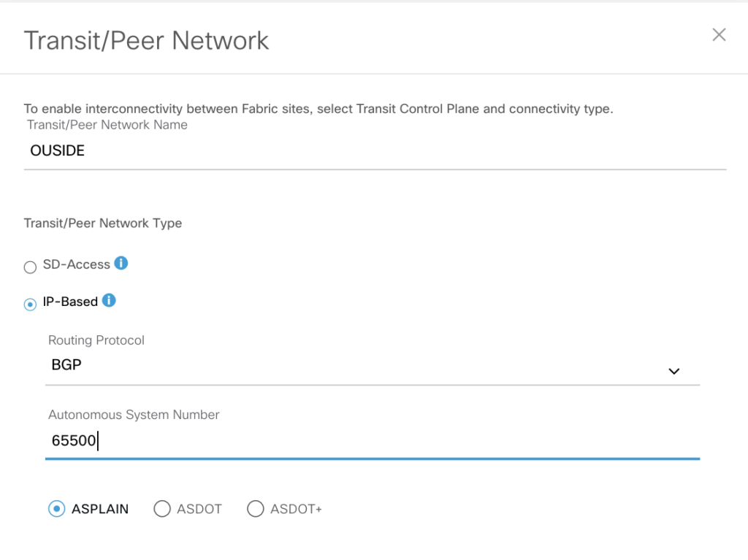Image resolution: width=748 pixels, height=560 pixels.
Task: Choose the ASDOT radio circle
Action: point(162,509)
